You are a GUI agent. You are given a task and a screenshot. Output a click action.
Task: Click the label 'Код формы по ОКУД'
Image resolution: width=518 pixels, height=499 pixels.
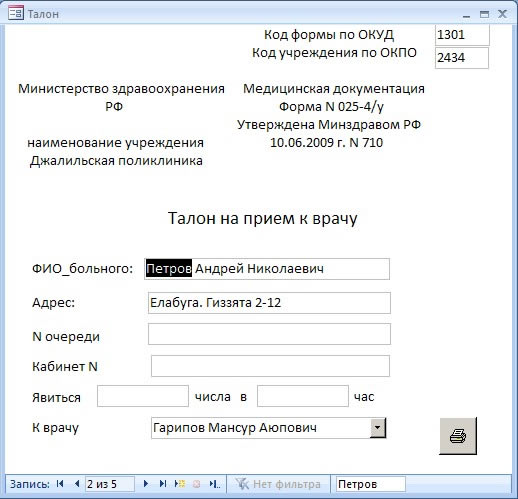(329, 35)
